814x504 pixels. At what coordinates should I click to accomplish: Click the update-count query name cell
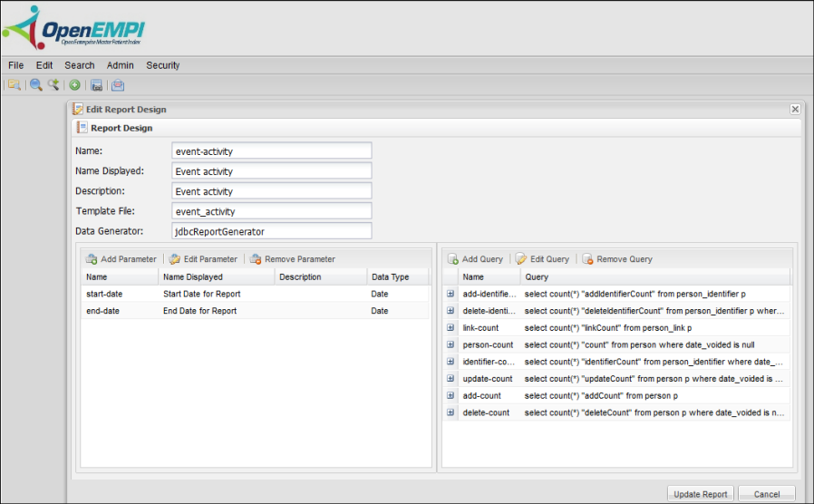[488, 379]
